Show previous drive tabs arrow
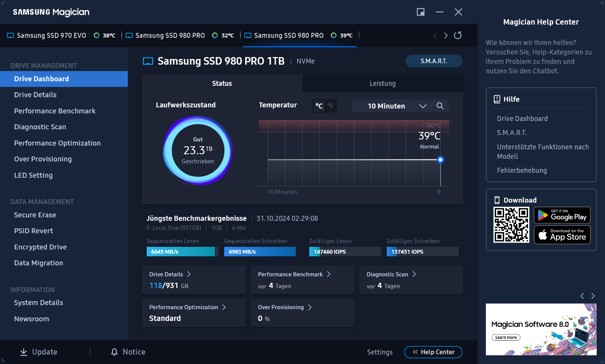Viewport: 605px width, 364px height. coord(435,35)
